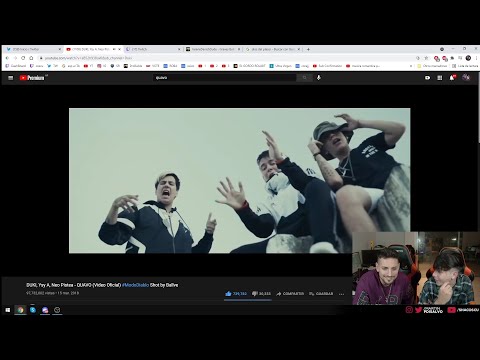Activate voice search microphone icon
Screen dimensions: 480x360
319,78
